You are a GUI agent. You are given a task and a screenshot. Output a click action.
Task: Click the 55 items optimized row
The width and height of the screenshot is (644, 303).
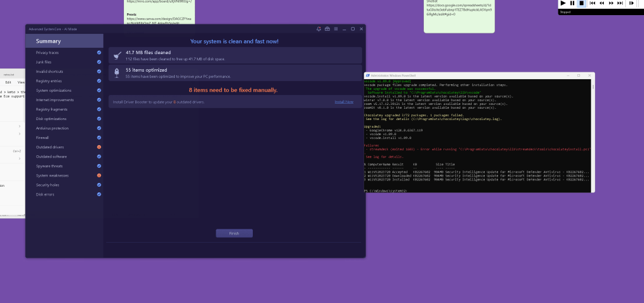pos(235,73)
